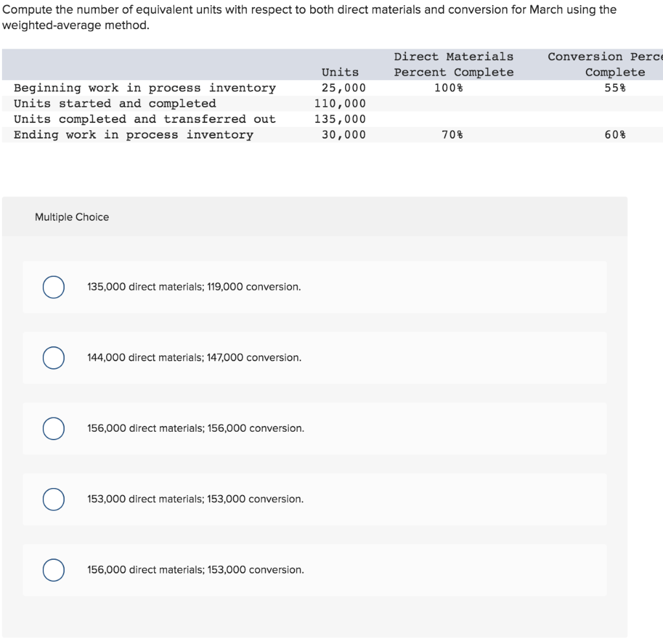Select the 135,000 direct materials; 119,000 conversion radio button
The height and width of the screenshot is (644, 663).
(54, 287)
